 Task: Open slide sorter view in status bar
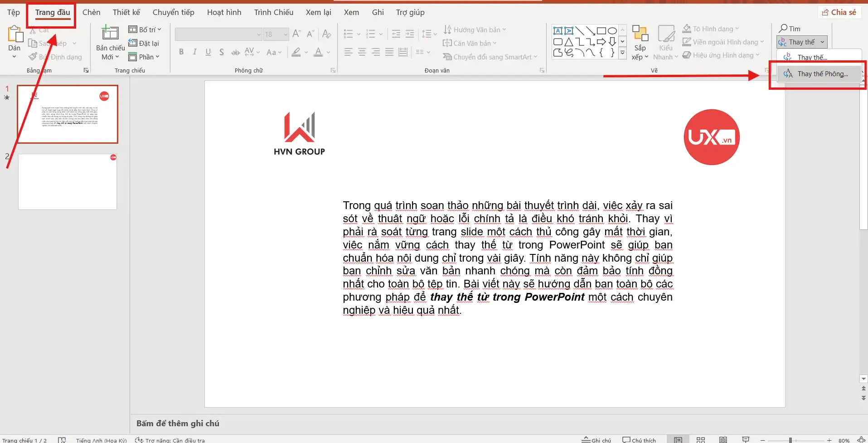[x=700, y=439]
